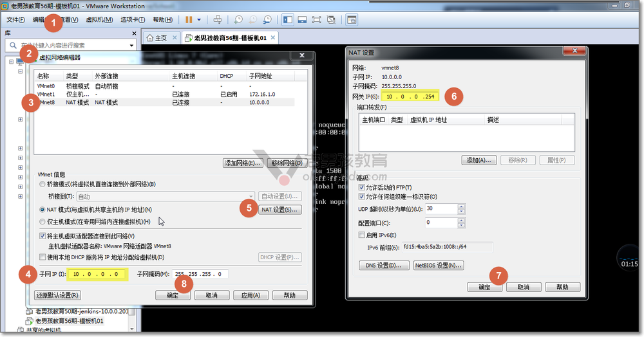Image resolution: width=644 pixels, height=337 pixels.
Task: Open the 桥接到 combo box
Action: [166, 196]
